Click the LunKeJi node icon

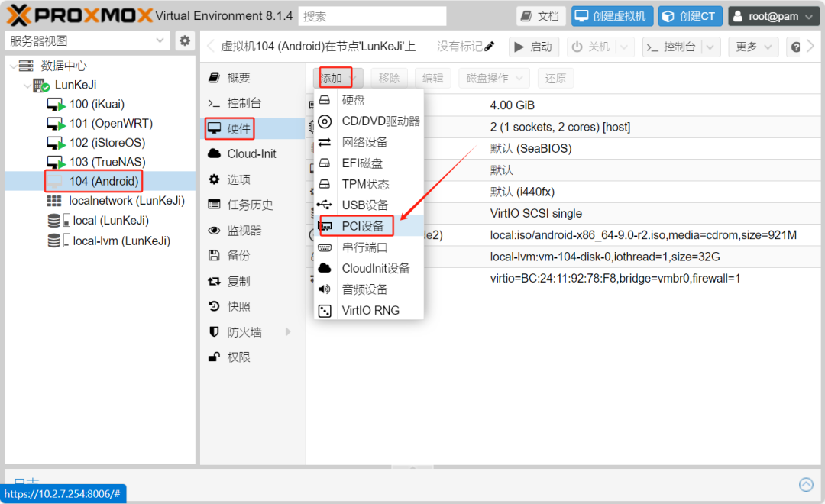(41, 86)
